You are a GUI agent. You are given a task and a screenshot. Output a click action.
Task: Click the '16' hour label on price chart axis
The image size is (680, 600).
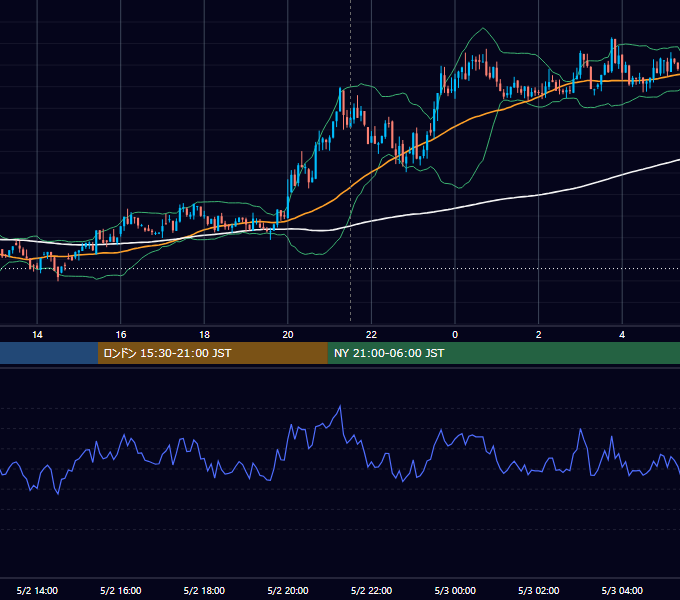tap(121, 335)
